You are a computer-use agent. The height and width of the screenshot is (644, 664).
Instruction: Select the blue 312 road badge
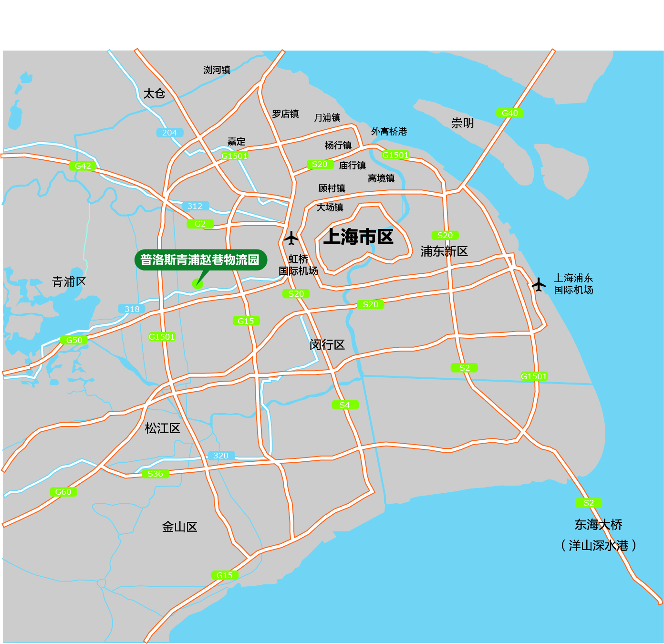pyautogui.click(x=195, y=206)
